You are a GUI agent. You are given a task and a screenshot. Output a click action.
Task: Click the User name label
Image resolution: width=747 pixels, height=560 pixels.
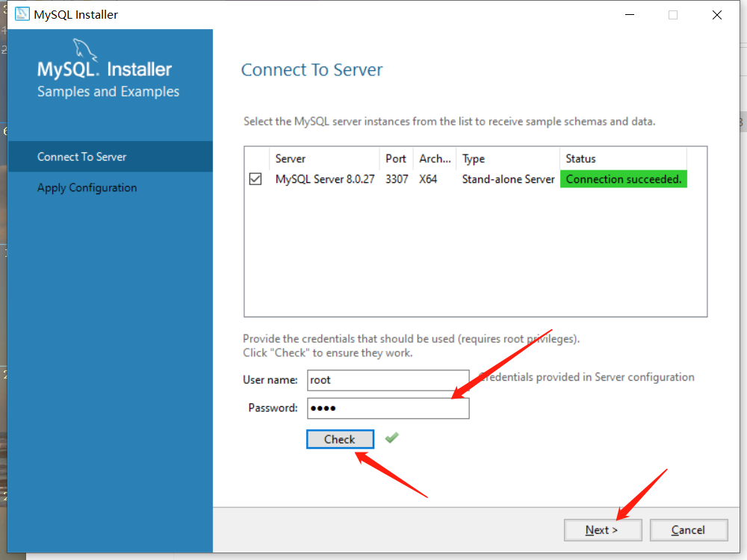click(x=270, y=380)
